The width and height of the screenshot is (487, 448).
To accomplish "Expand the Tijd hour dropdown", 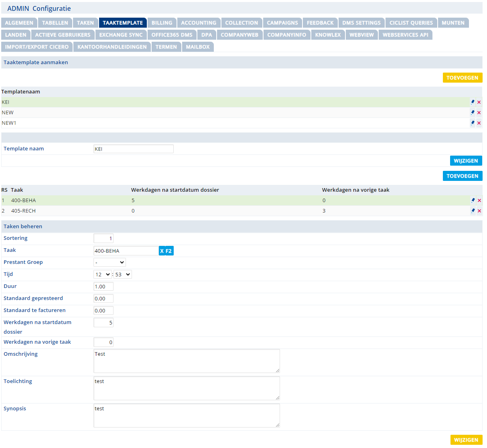I will coord(103,275).
